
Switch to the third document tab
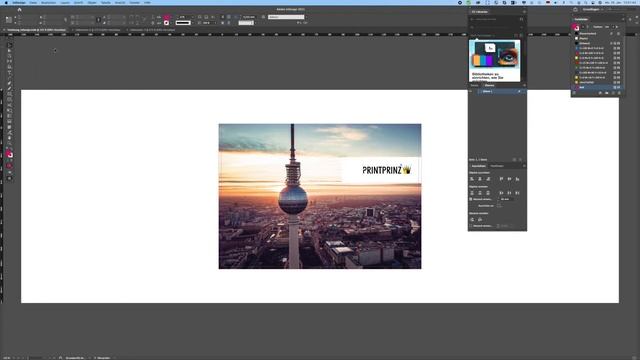(152, 30)
